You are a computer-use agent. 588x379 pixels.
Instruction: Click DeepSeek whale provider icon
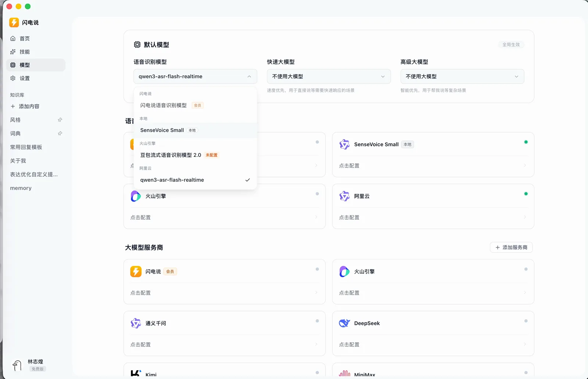point(344,323)
